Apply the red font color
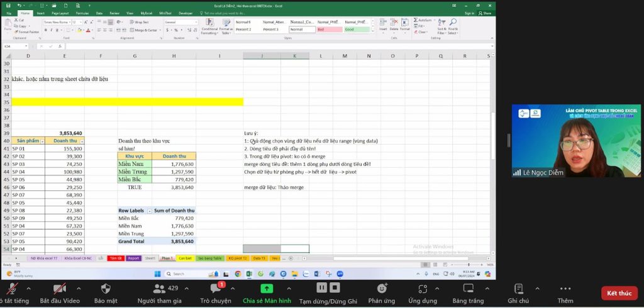644x308 pixels. (88, 30)
